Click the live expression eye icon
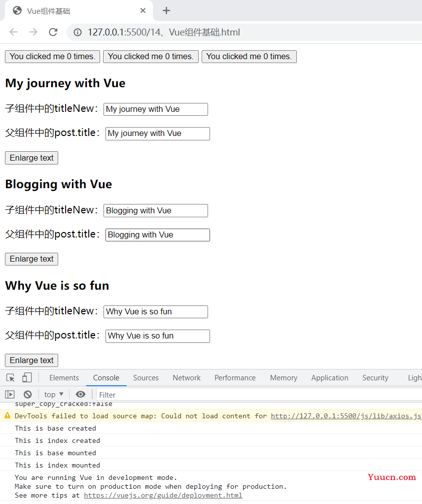 click(80, 394)
